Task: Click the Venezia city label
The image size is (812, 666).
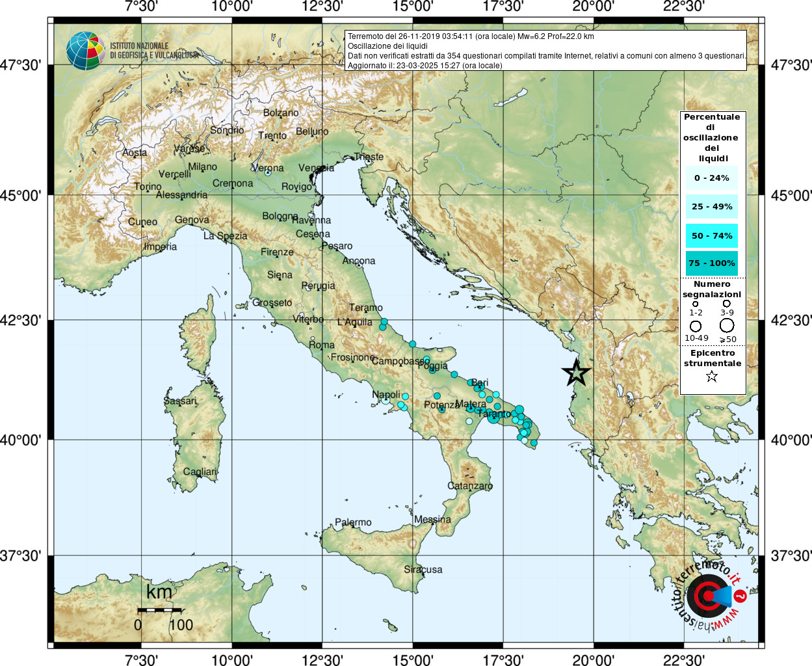Action: tap(317, 168)
